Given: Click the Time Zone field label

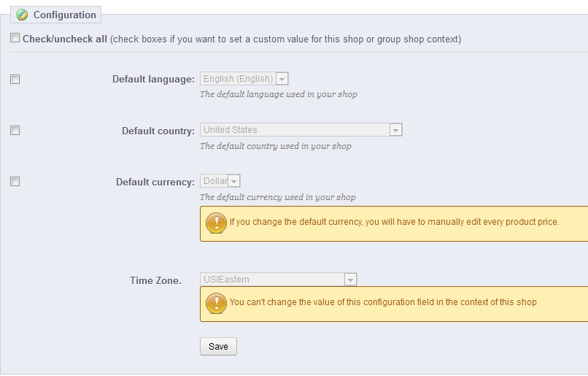Looking at the screenshot, I should click(156, 280).
